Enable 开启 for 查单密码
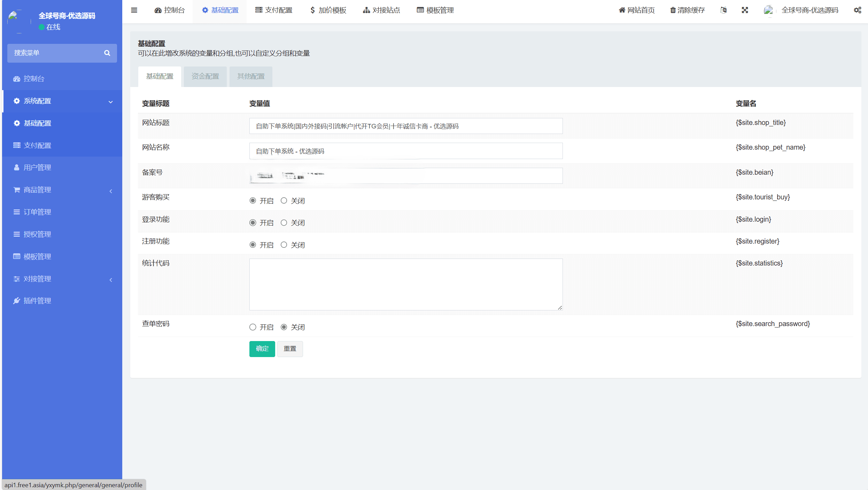The image size is (868, 490). click(x=253, y=327)
